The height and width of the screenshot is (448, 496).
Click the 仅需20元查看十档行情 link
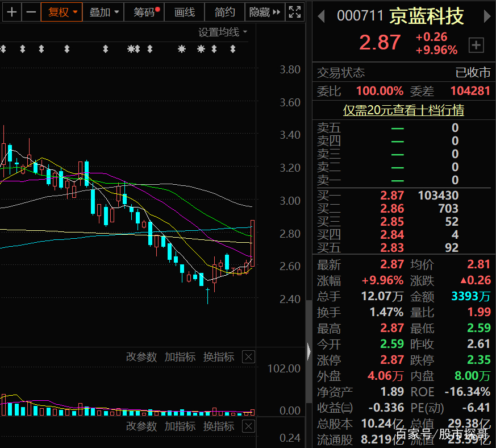[x=404, y=110]
